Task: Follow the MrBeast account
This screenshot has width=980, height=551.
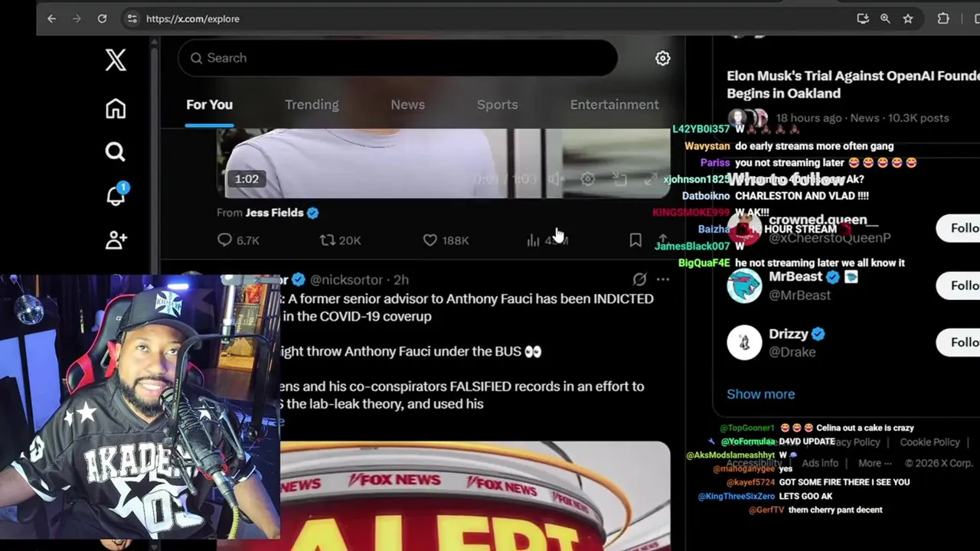Action: click(x=959, y=285)
